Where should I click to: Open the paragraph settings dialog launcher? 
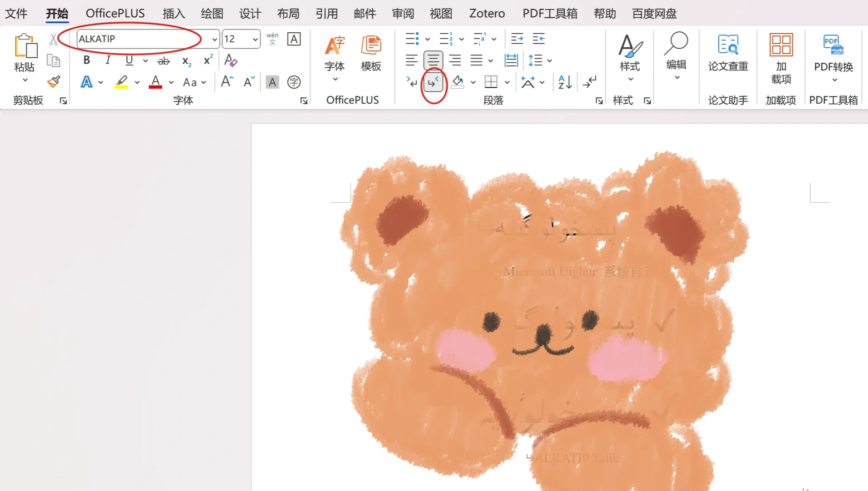(599, 101)
